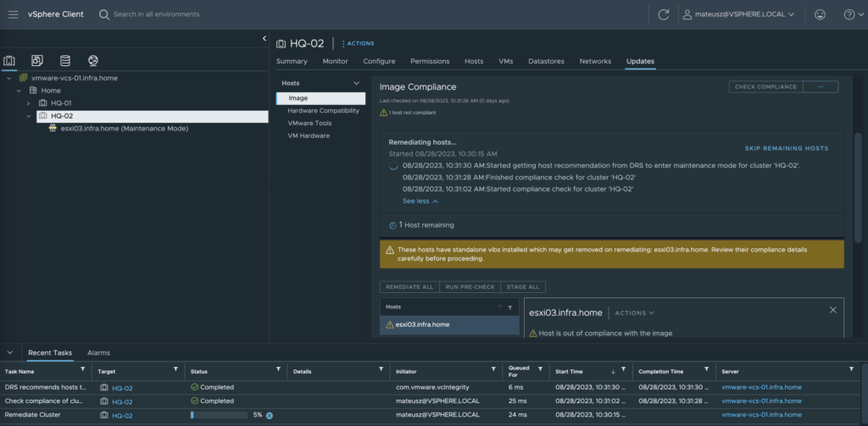This screenshot has height=426, width=868.
Task: Filter the Start Time column
Action: click(623, 368)
